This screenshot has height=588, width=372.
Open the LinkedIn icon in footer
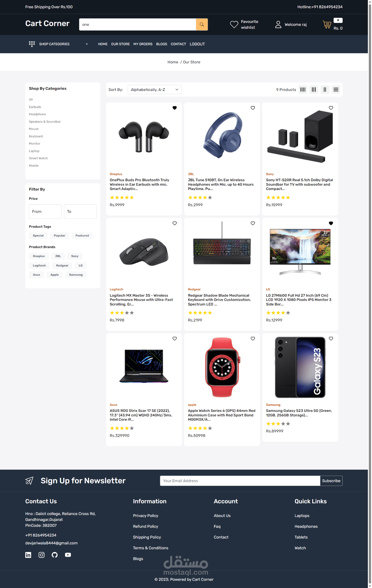coord(28,555)
